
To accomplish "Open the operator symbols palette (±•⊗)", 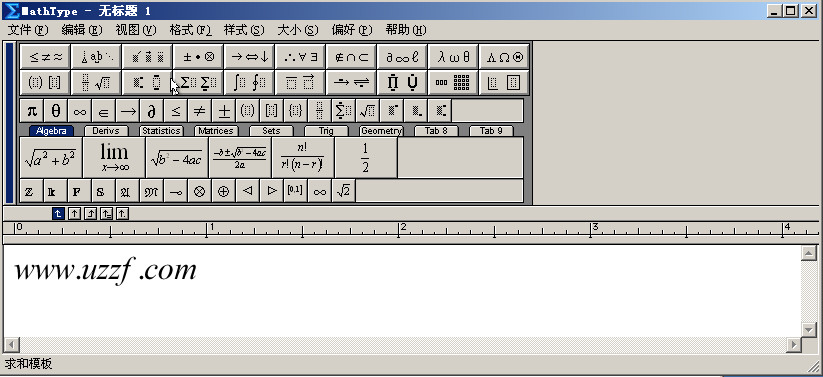I will click(x=198, y=57).
